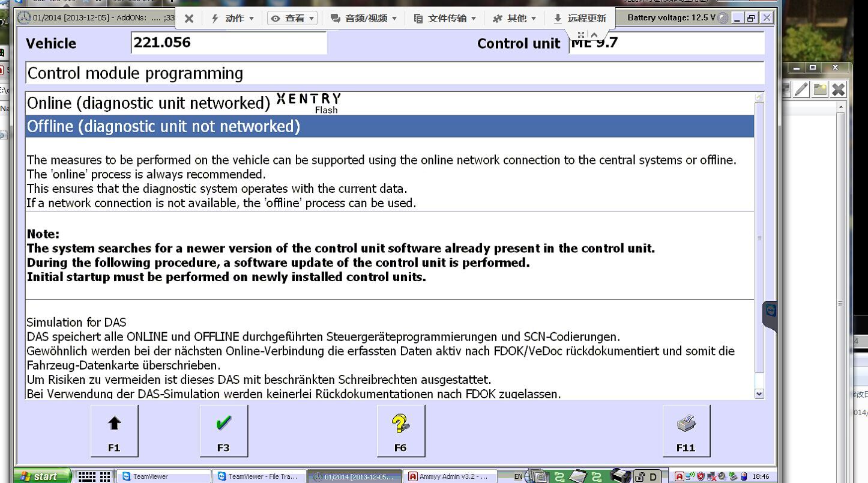Open the 动作 actions dropdown

[233, 18]
